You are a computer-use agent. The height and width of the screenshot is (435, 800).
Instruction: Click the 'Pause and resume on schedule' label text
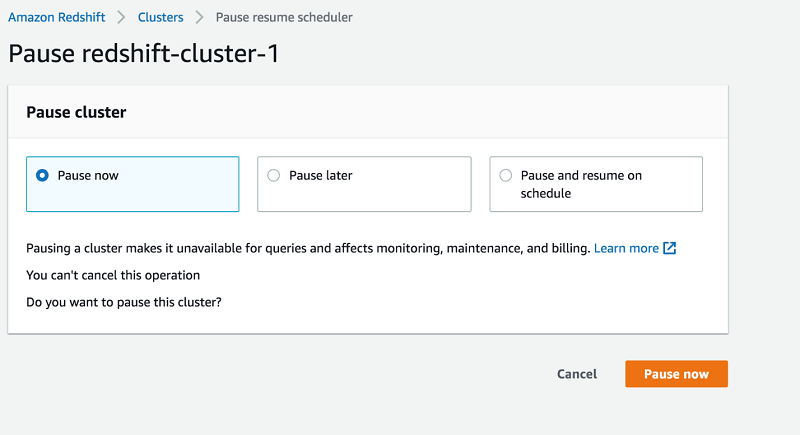(x=581, y=184)
